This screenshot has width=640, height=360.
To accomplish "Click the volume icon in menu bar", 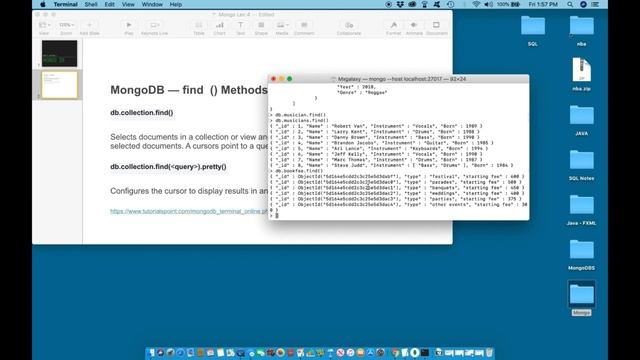I will pos(488,4).
